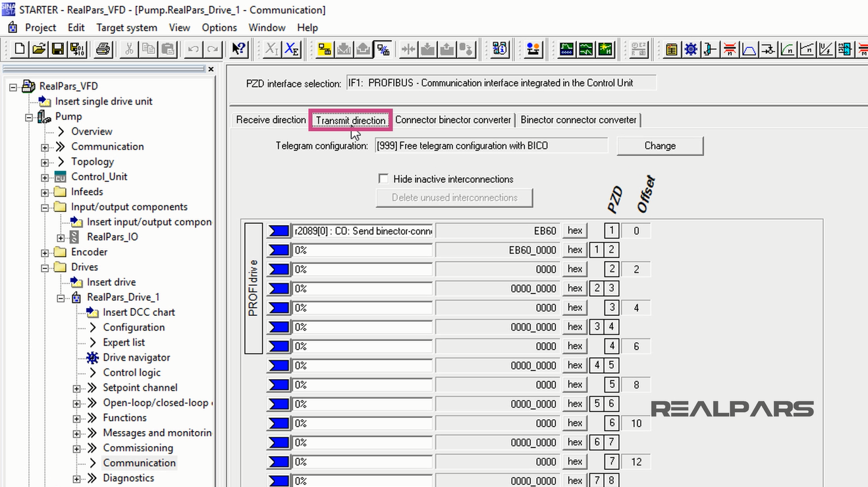The width and height of the screenshot is (868, 487).
Task: Click blue BICO connector for r2089[0] row
Action: click(279, 231)
